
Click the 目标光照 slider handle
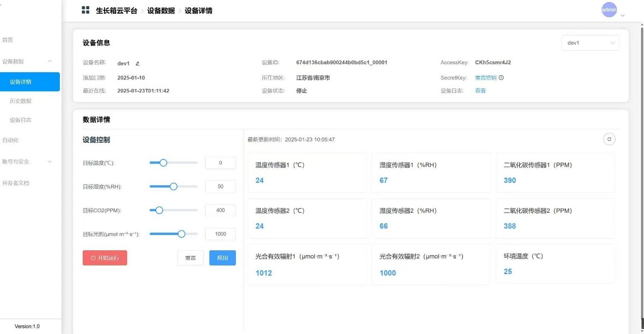point(181,233)
